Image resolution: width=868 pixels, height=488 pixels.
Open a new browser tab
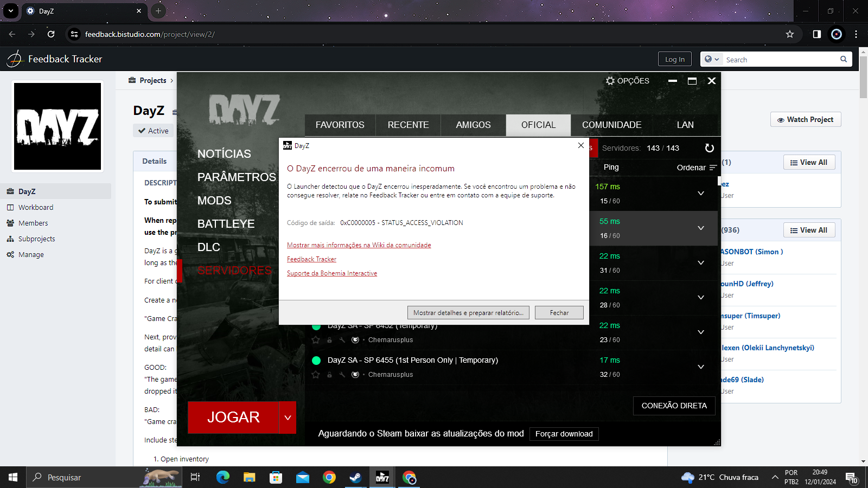coord(158,11)
